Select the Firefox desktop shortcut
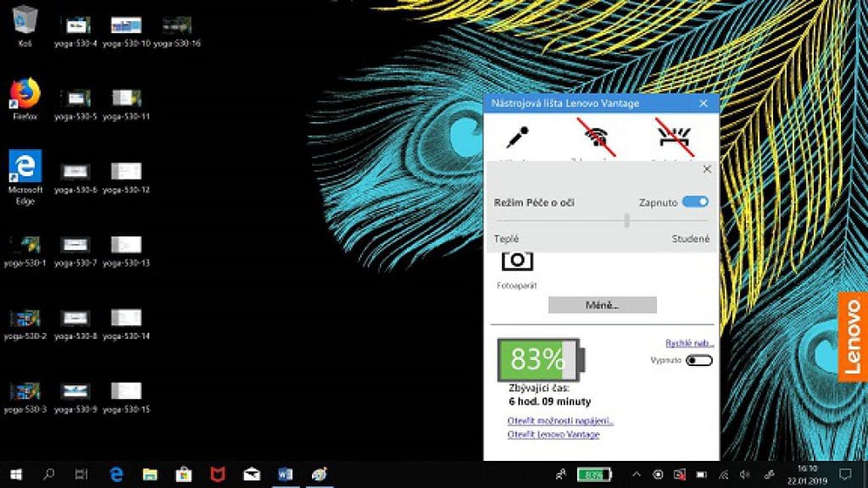This screenshot has height=488, width=868. coord(25,99)
